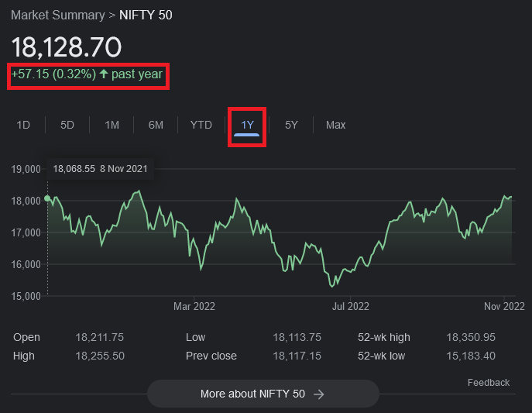Click the Open label in stats table
This screenshot has width=532, height=413.
tap(27, 337)
